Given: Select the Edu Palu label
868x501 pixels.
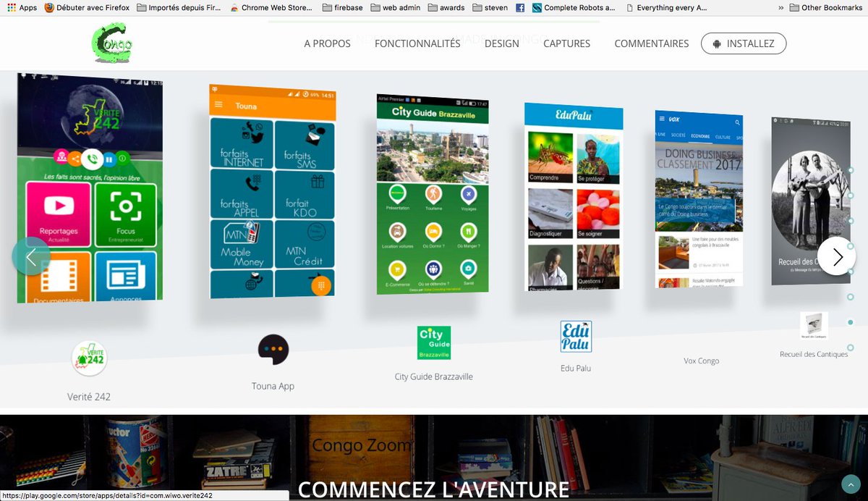Looking at the screenshot, I should (x=576, y=368).
